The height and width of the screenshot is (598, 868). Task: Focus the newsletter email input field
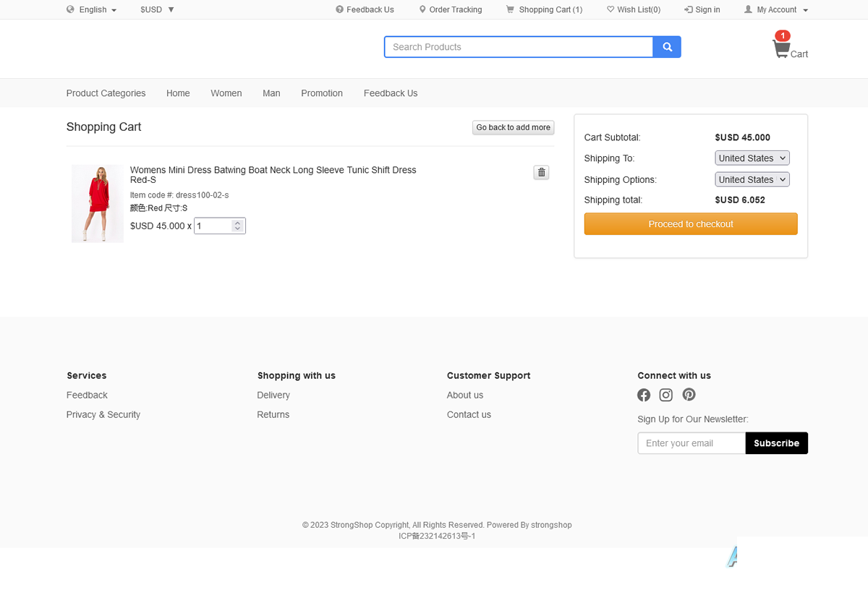tap(691, 443)
